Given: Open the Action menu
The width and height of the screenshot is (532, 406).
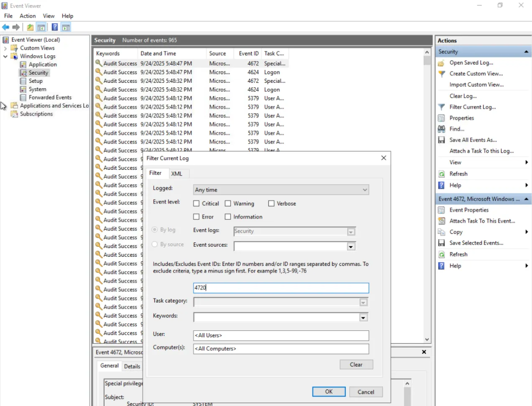Looking at the screenshot, I should coord(28,16).
